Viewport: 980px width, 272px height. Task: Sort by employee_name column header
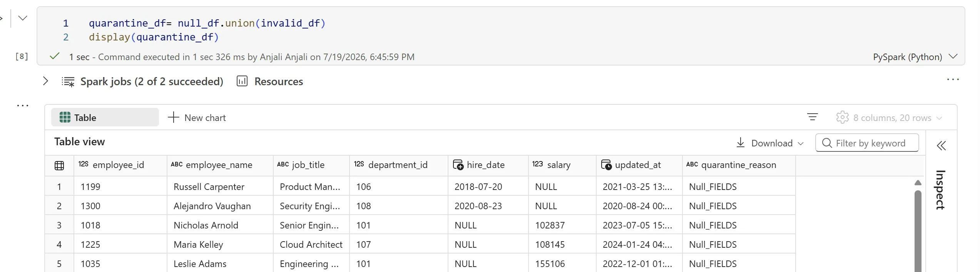coord(220,165)
